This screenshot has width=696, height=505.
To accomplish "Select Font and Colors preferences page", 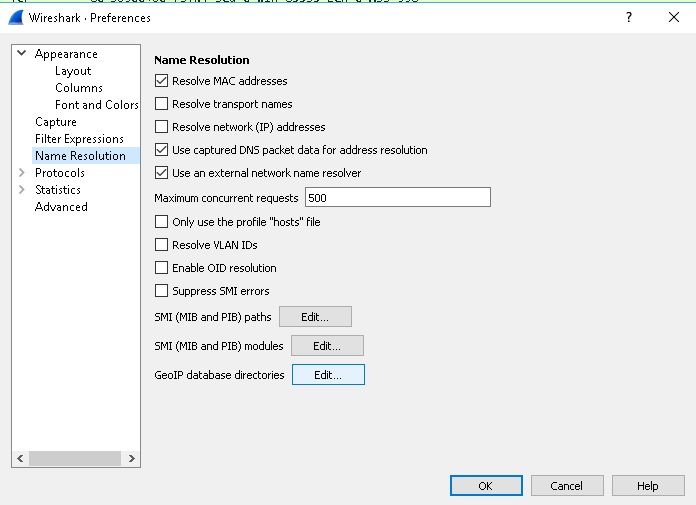I will point(96,105).
